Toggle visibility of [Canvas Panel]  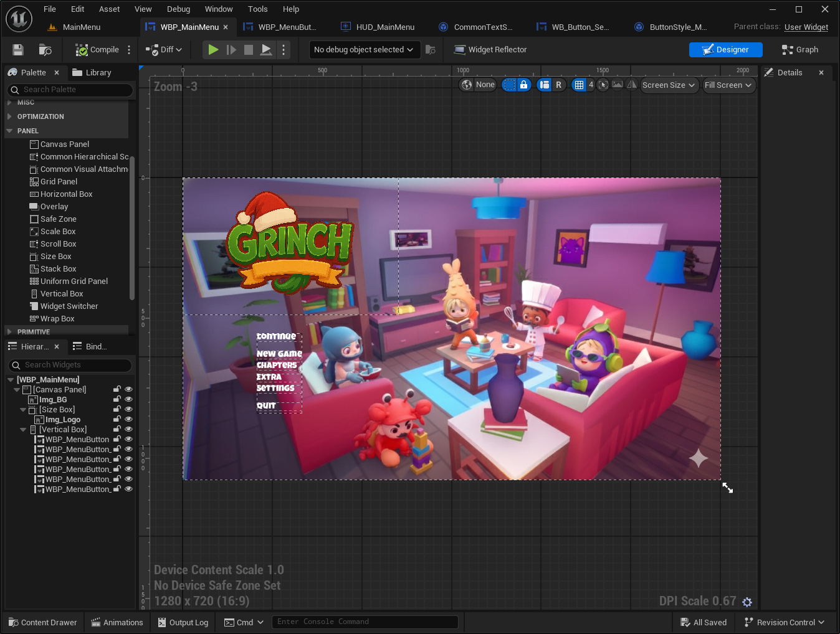click(x=128, y=390)
